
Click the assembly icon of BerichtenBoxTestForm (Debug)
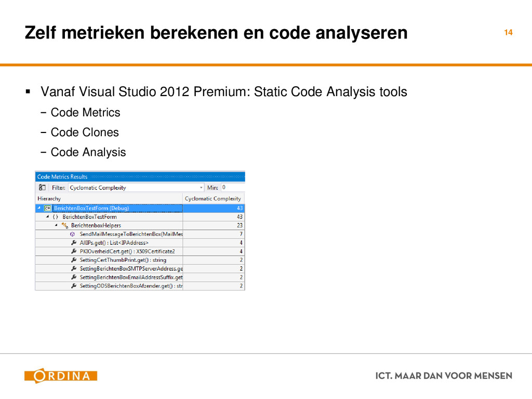(48, 208)
